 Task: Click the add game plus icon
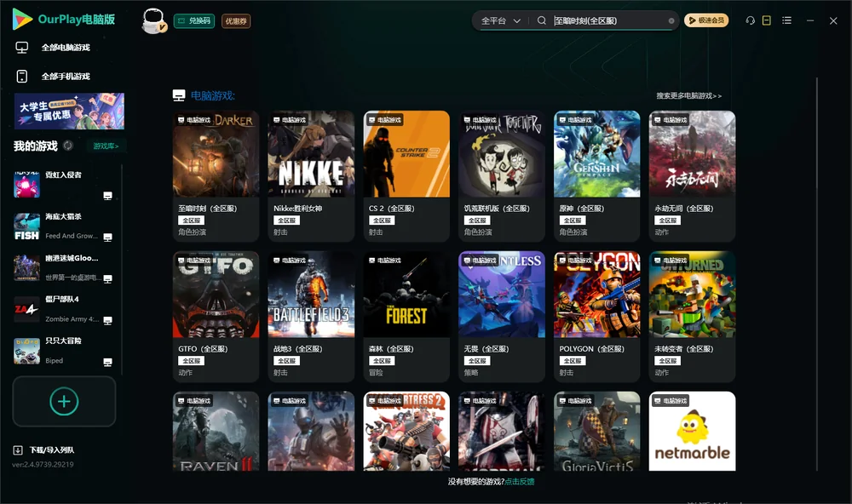point(64,401)
